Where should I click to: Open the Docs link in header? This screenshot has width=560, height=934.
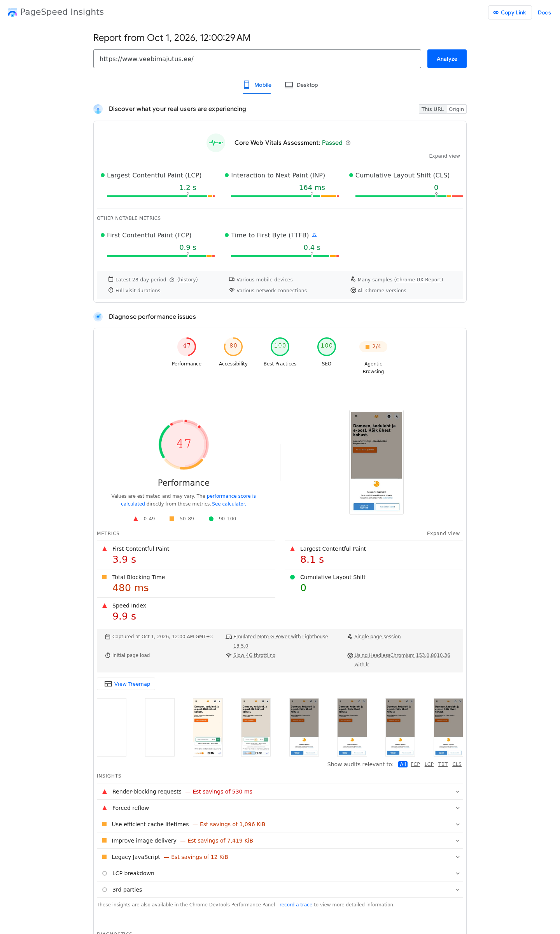click(x=544, y=12)
